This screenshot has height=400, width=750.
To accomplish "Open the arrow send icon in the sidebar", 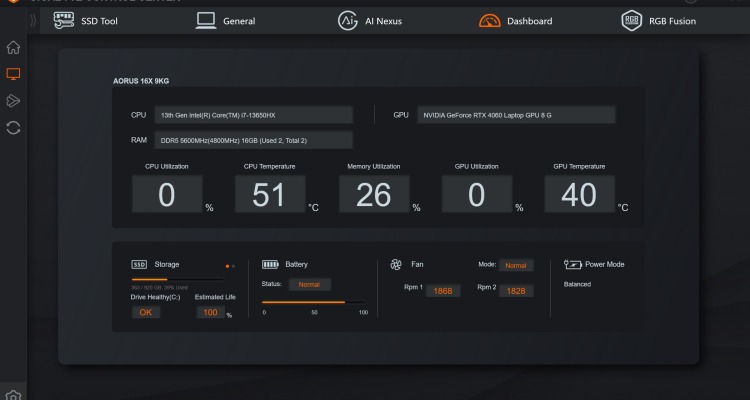I will click(13, 101).
